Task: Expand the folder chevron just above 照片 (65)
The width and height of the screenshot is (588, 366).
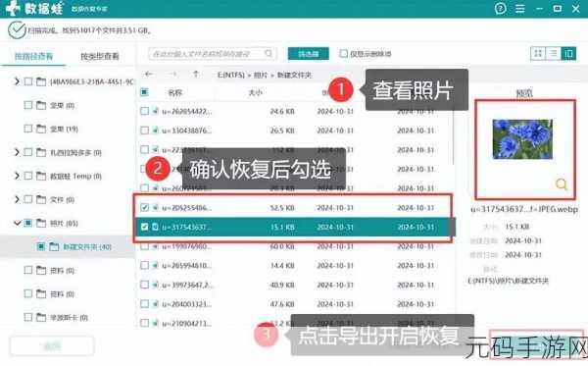Action: pos(16,199)
